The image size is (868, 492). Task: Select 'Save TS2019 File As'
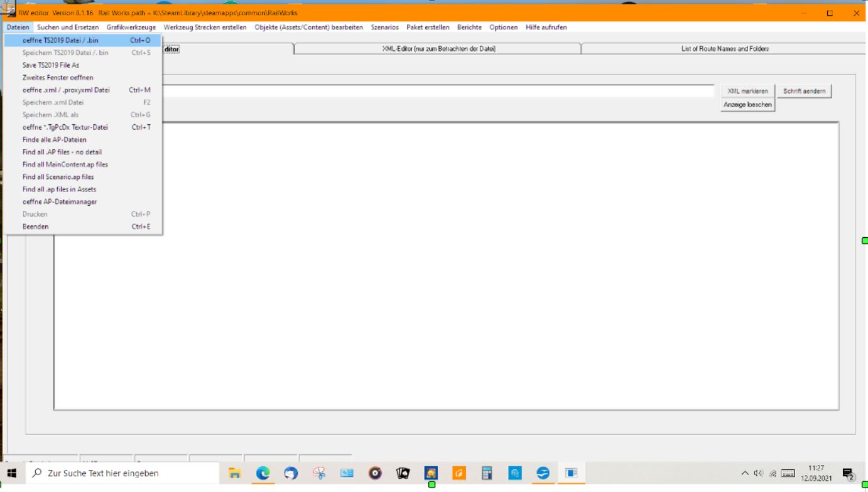pyautogui.click(x=84, y=65)
